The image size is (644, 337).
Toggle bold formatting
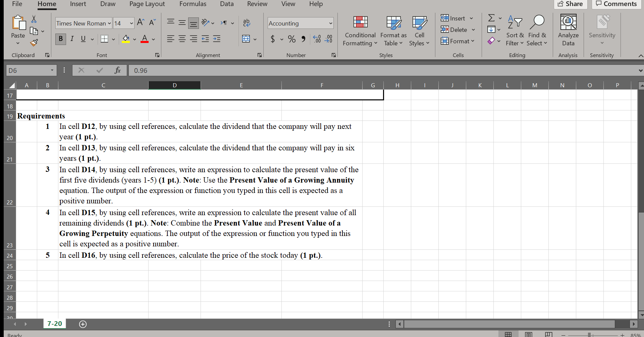pos(61,39)
